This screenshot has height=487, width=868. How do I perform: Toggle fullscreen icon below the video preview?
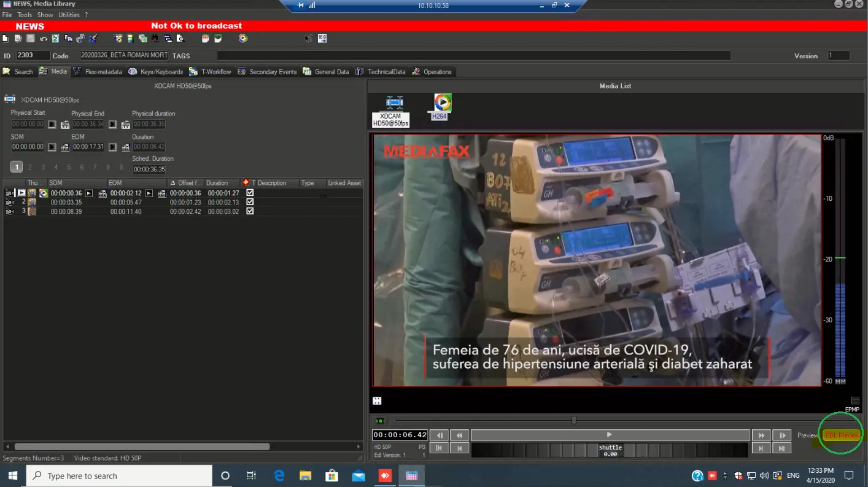point(377,401)
